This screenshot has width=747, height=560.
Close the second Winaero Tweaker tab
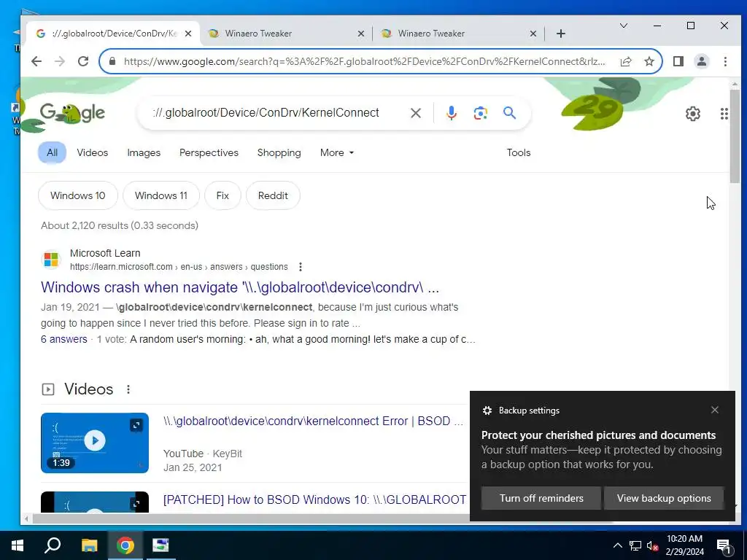[x=533, y=34]
